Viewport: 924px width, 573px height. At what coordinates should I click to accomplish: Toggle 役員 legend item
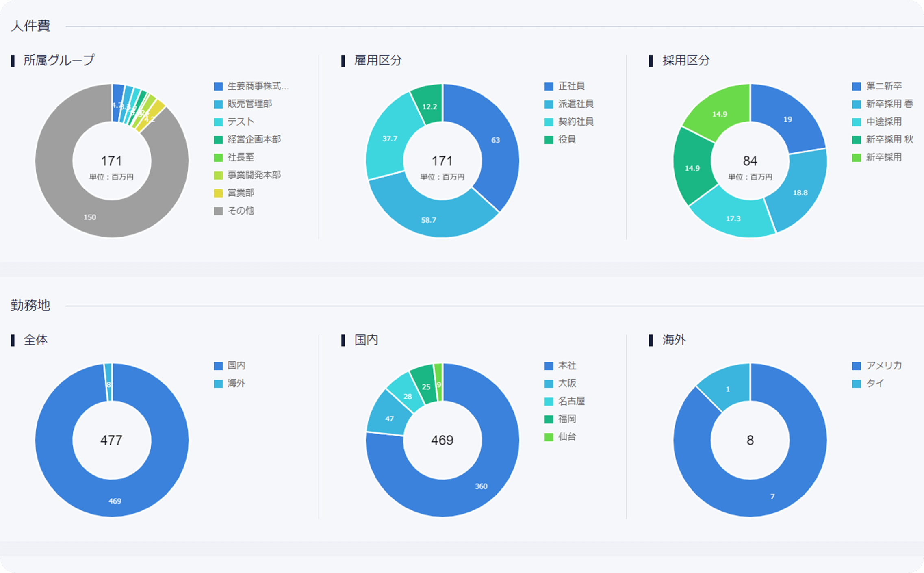(x=566, y=140)
